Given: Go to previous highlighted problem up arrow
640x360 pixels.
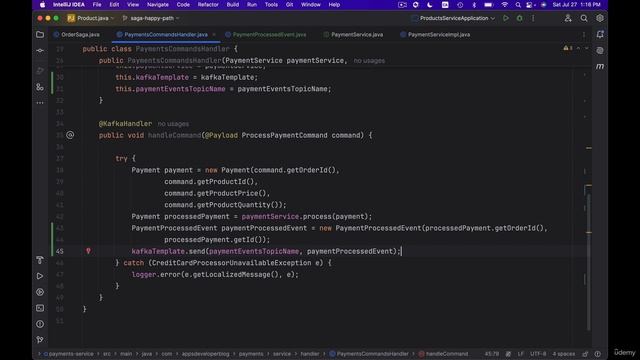Looking at the screenshot, I should (578, 48).
